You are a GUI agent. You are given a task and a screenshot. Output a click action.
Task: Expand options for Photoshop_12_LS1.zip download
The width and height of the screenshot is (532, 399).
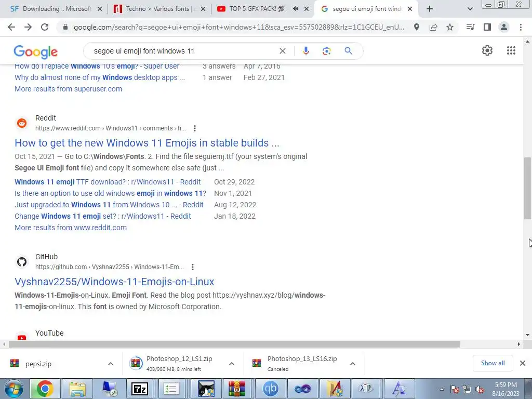tap(232, 364)
